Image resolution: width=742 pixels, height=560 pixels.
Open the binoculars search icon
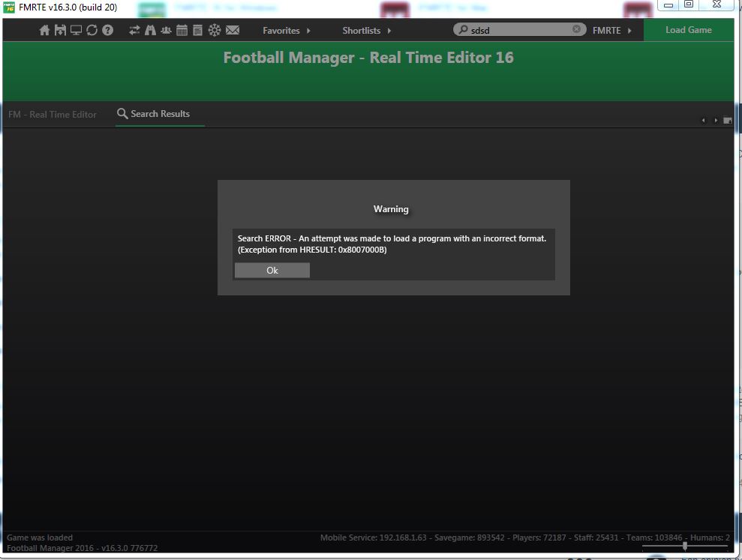pos(151,30)
